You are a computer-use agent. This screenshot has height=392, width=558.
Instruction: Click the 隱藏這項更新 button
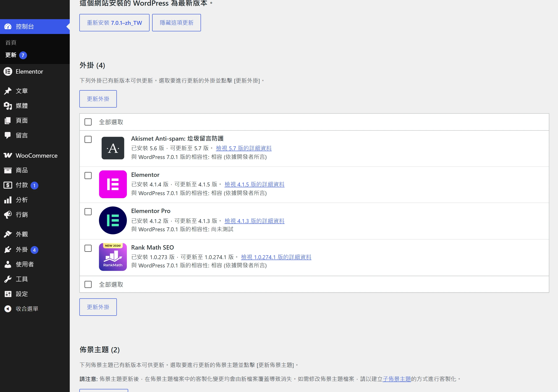click(x=176, y=23)
